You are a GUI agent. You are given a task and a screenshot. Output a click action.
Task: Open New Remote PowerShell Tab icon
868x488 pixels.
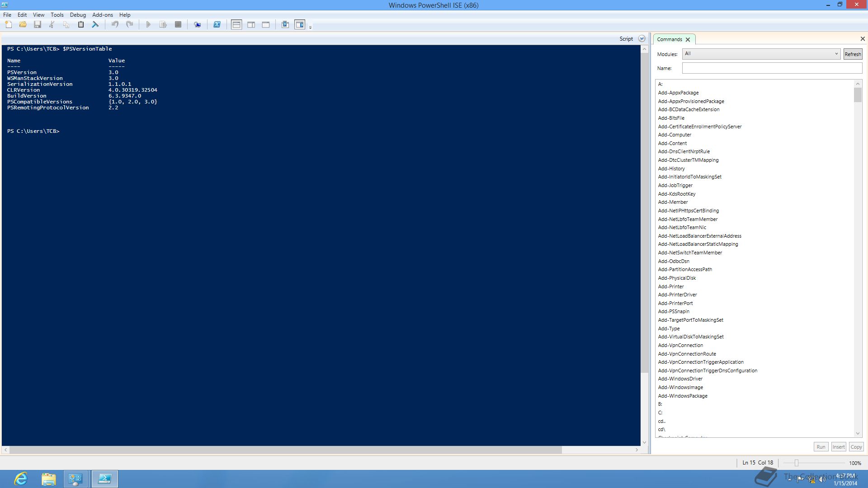point(198,24)
